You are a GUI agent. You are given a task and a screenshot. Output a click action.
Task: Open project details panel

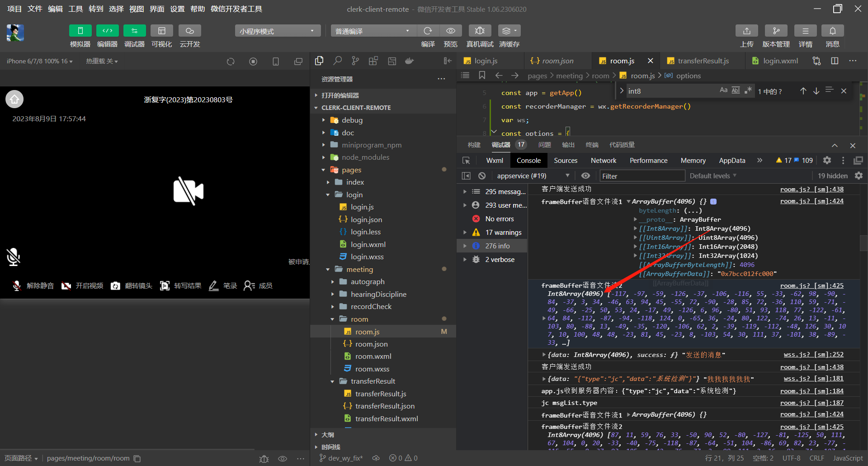806,31
